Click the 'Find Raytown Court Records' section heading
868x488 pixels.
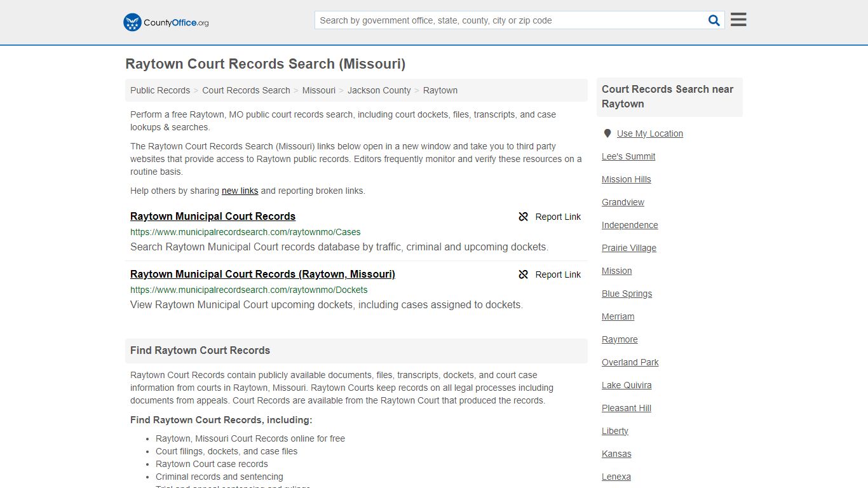200,350
